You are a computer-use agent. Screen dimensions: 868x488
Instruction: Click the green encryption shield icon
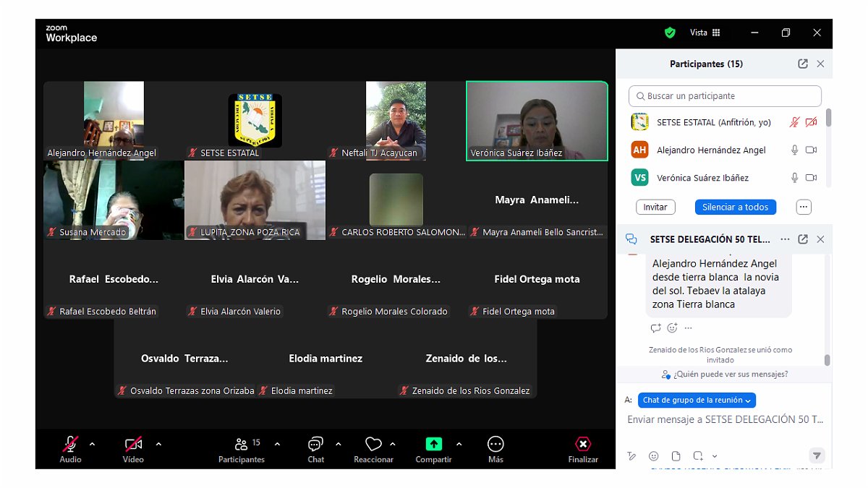[670, 33]
